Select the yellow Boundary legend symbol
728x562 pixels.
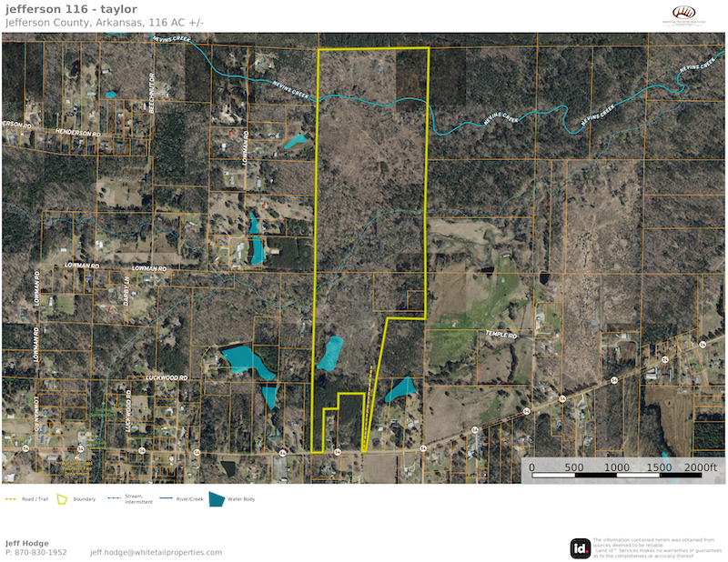[62, 498]
